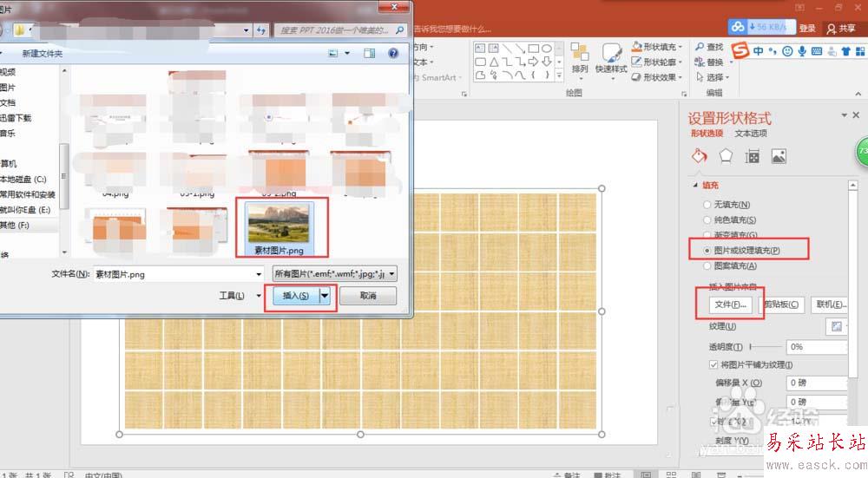This screenshot has height=478, width=868.
Task: Open the Insert (插入) button's dropdown arrow
Action: pos(325,296)
